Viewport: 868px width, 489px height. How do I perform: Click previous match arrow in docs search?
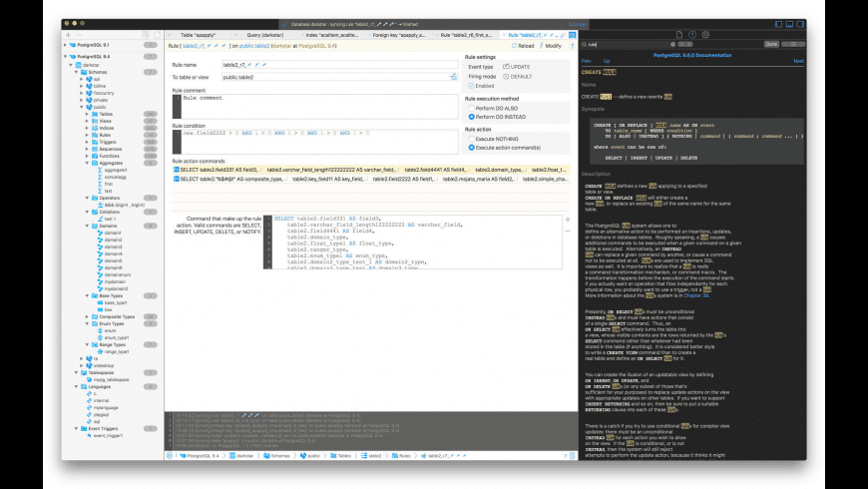(681, 44)
